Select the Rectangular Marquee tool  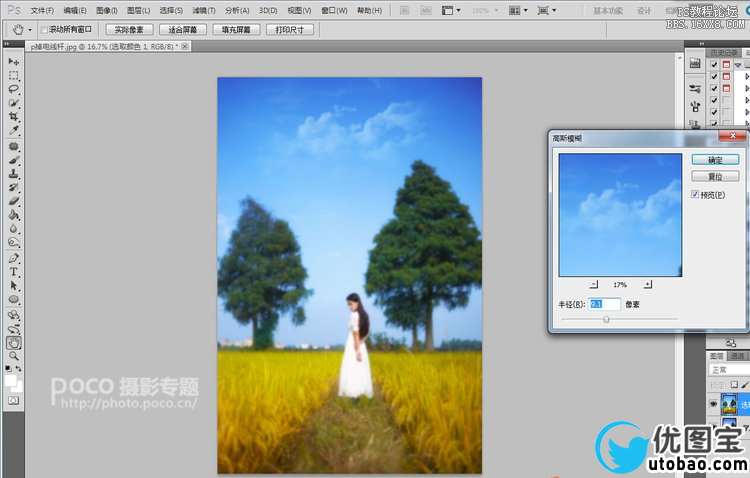click(14, 76)
